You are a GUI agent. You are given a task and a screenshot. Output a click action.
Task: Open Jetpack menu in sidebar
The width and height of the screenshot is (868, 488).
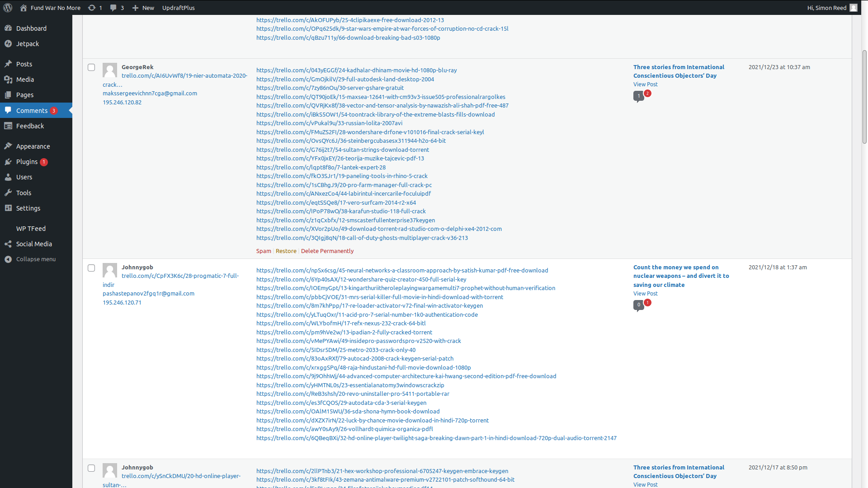click(28, 44)
